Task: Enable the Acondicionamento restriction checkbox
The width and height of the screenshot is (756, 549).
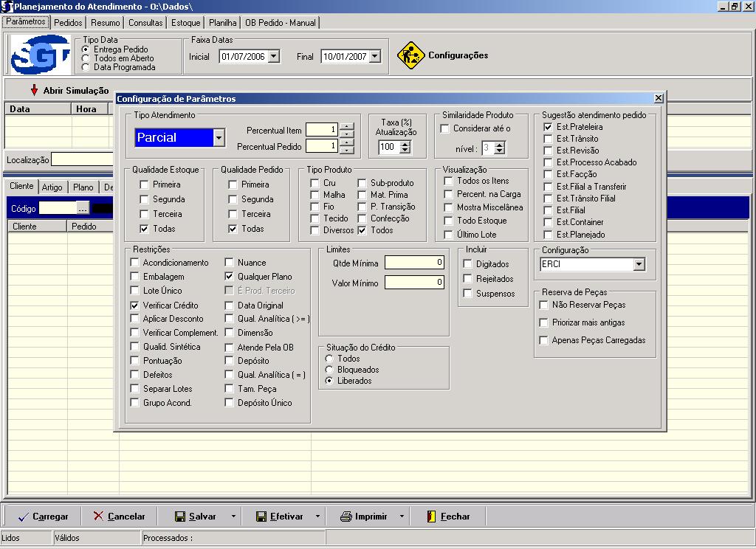Action: 134,263
